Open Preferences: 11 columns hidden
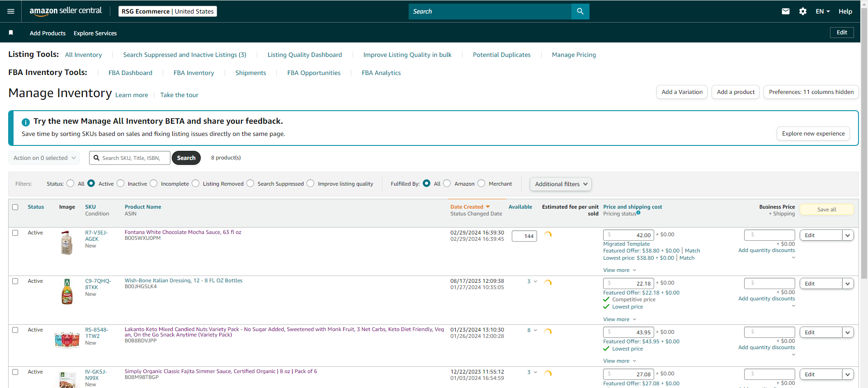Viewport: 868px width, 388px height. pyautogui.click(x=811, y=92)
